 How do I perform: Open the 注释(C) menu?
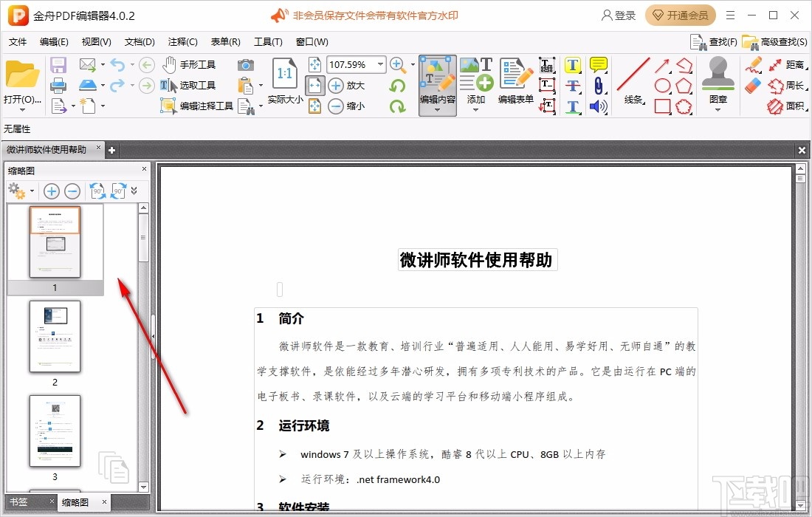pyautogui.click(x=182, y=41)
